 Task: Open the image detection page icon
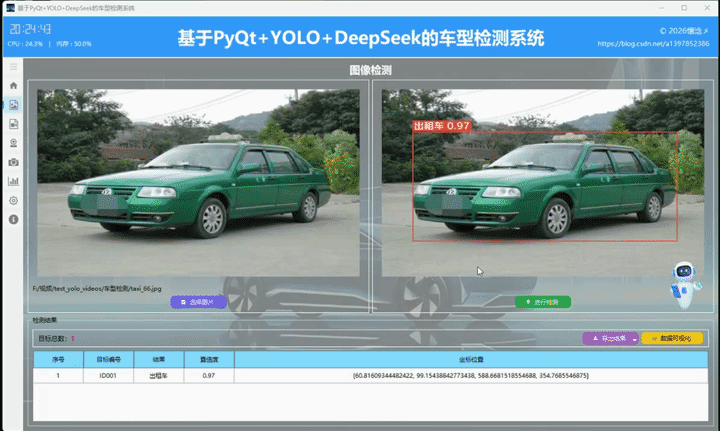pyautogui.click(x=13, y=105)
